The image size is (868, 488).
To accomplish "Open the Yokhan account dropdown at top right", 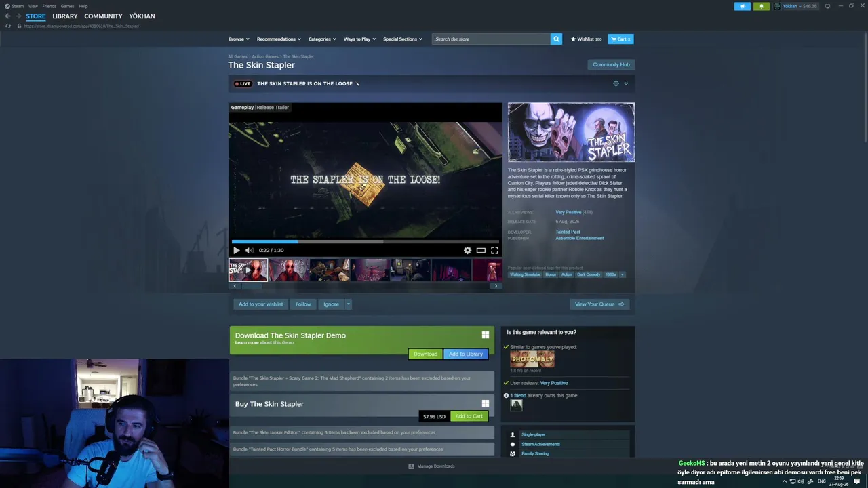I will pyautogui.click(x=796, y=6).
